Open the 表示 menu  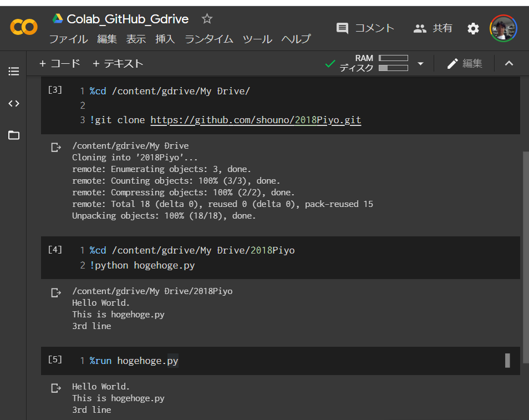point(136,39)
